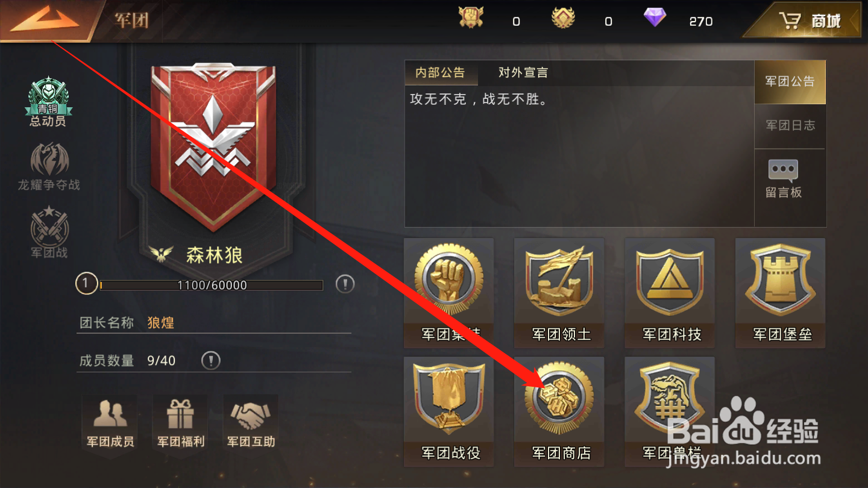Screen dimensions: 868x488
Task: Select the 军团日志 side tab
Action: 790,126
